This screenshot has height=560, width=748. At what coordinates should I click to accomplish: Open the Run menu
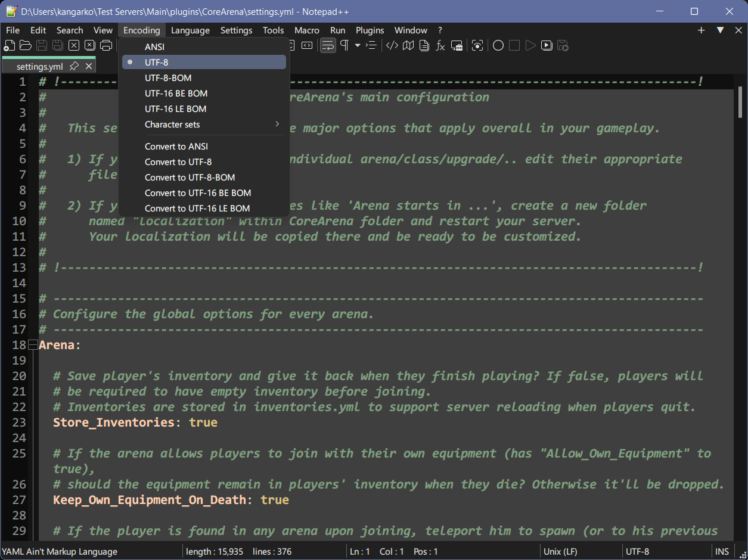click(x=337, y=30)
